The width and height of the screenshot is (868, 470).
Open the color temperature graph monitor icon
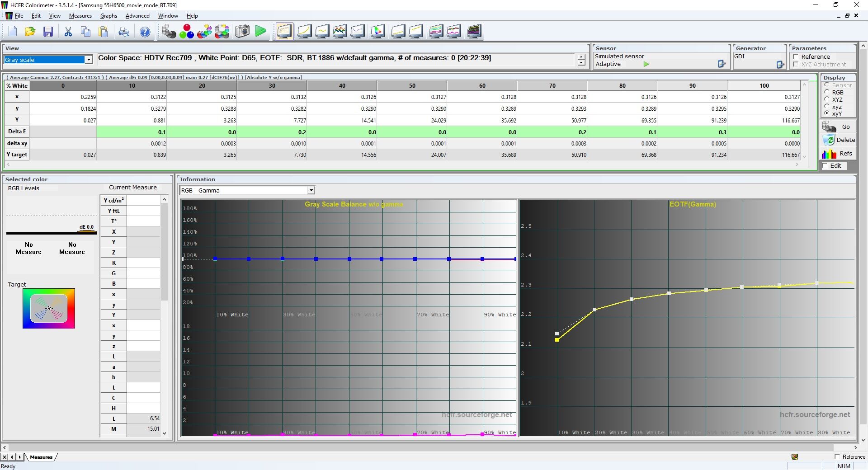(358, 31)
